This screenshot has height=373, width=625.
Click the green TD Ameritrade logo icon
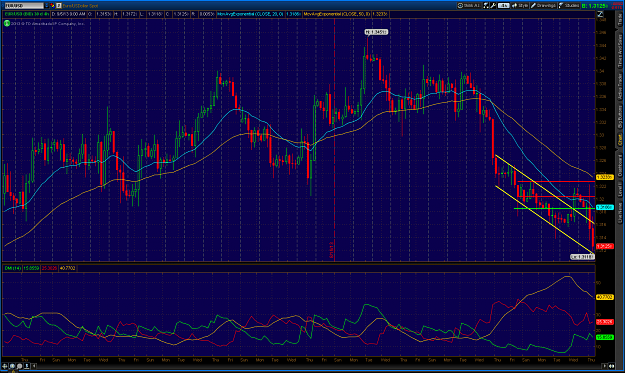[7, 23]
